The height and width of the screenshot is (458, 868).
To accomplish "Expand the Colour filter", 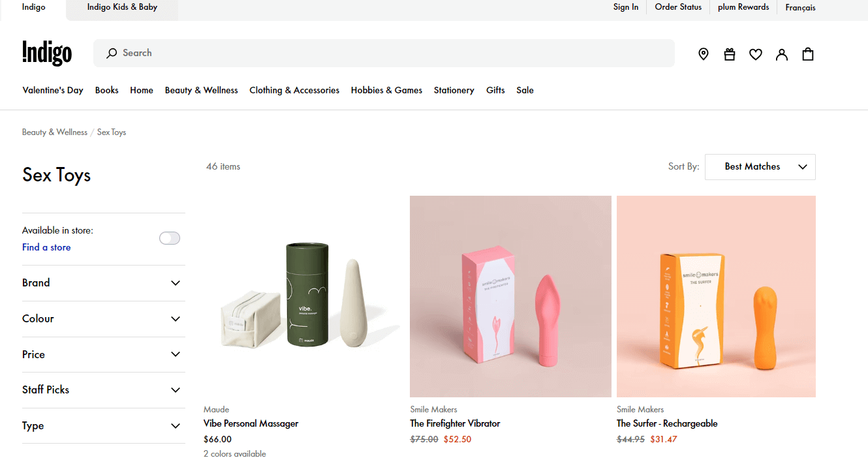I will 104,319.
